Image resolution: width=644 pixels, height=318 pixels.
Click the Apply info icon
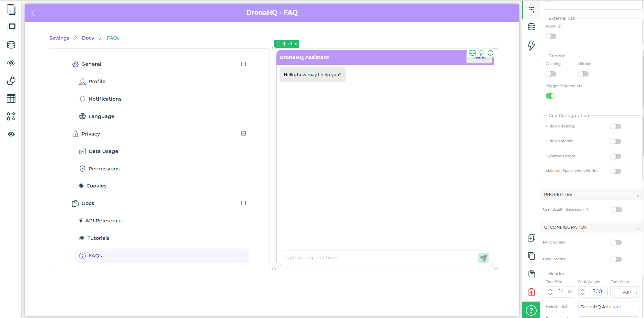(560, 26)
